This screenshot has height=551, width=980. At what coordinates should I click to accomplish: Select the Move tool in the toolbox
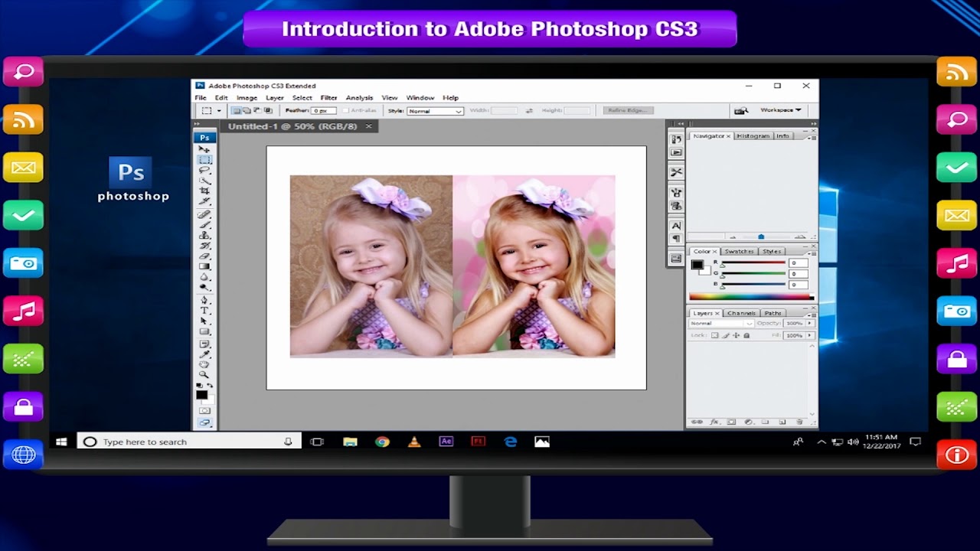coord(204,149)
